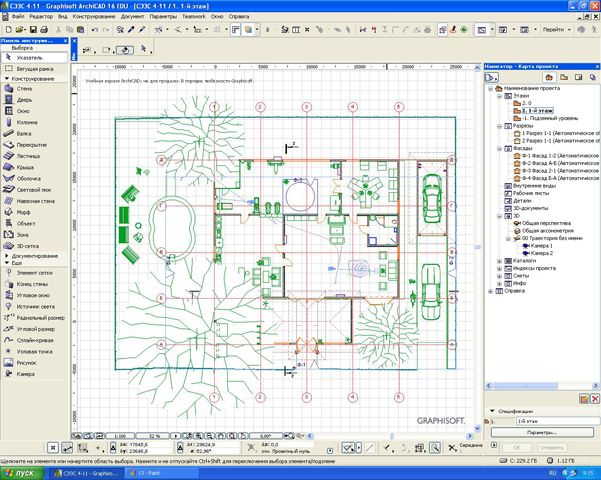Open the Параметры menu
601x480 pixels.
click(x=163, y=16)
